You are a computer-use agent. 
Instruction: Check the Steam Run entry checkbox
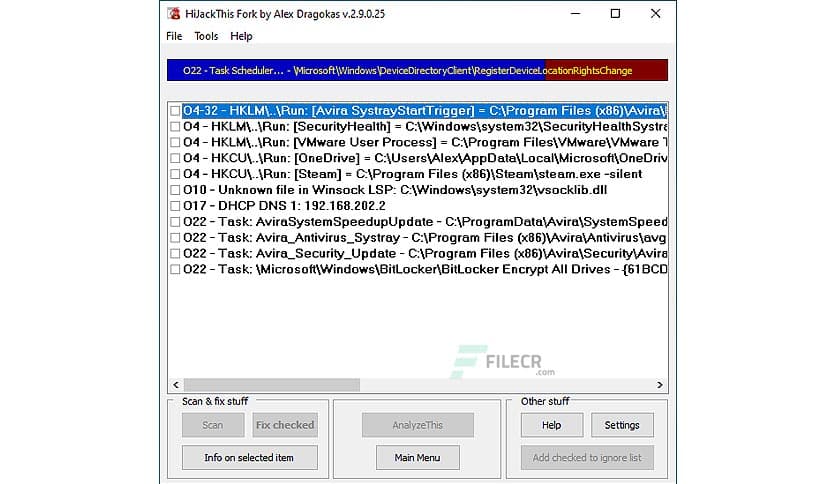pyautogui.click(x=175, y=174)
